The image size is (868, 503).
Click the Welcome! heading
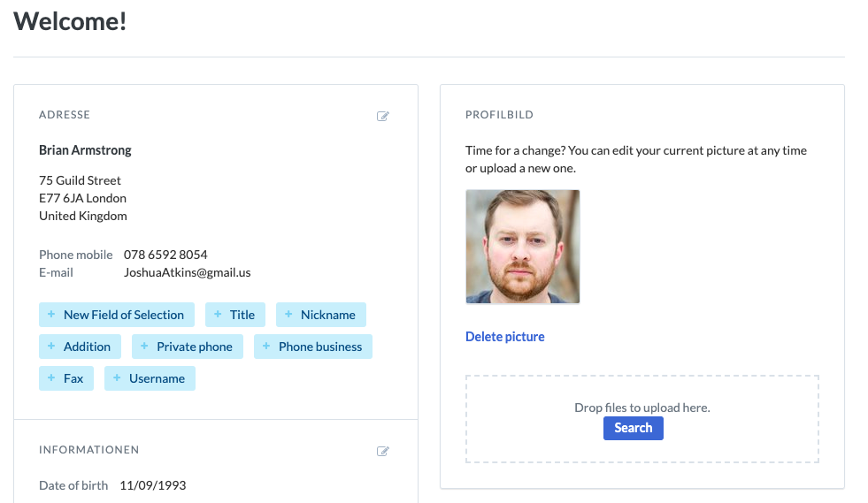(70, 21)
